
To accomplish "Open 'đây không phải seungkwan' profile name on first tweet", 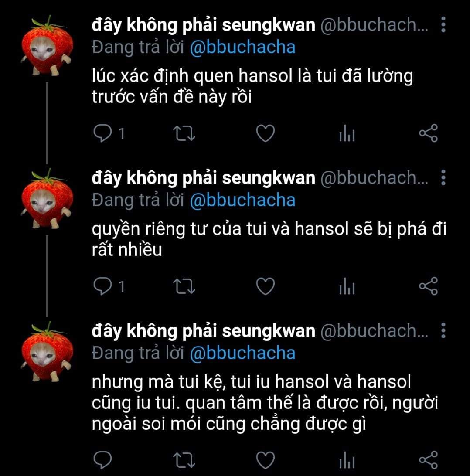I will coord(204,25).
